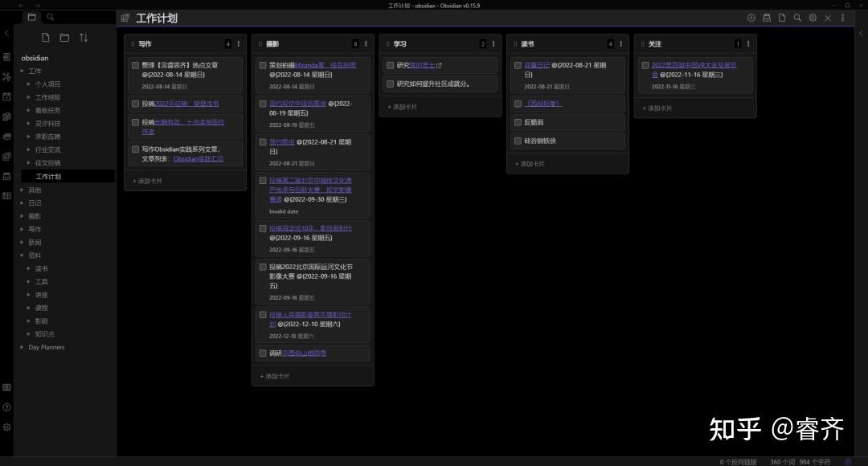Open as markdown with the document icon
The image size is (868, 466).
(x=782, y=18)
